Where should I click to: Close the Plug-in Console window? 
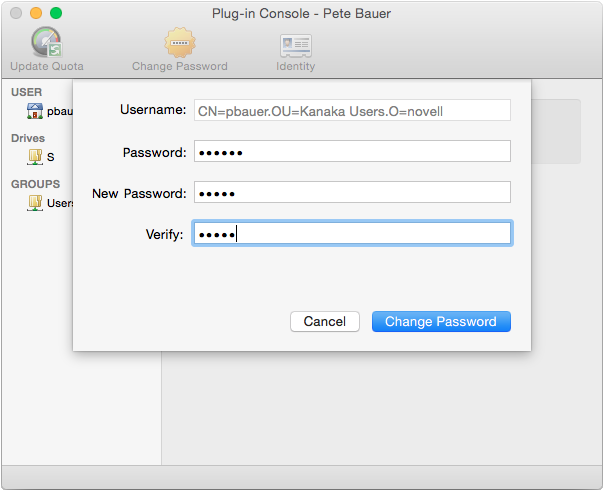coord(16,14)
